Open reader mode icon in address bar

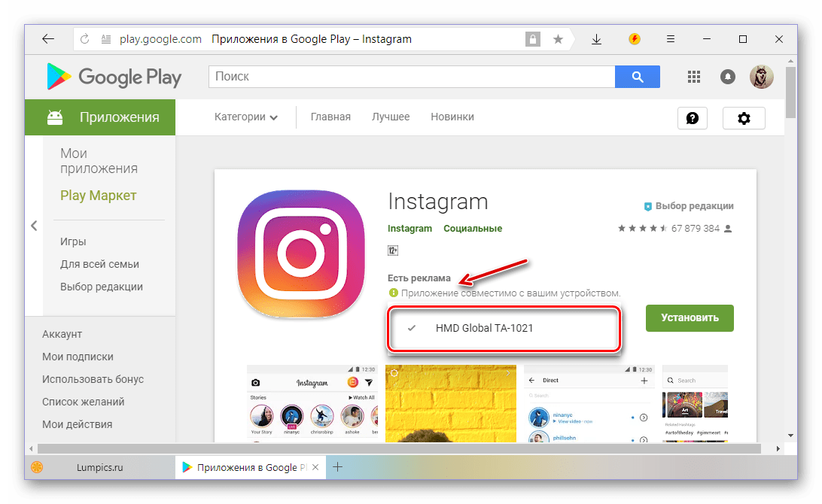(106, 39)
